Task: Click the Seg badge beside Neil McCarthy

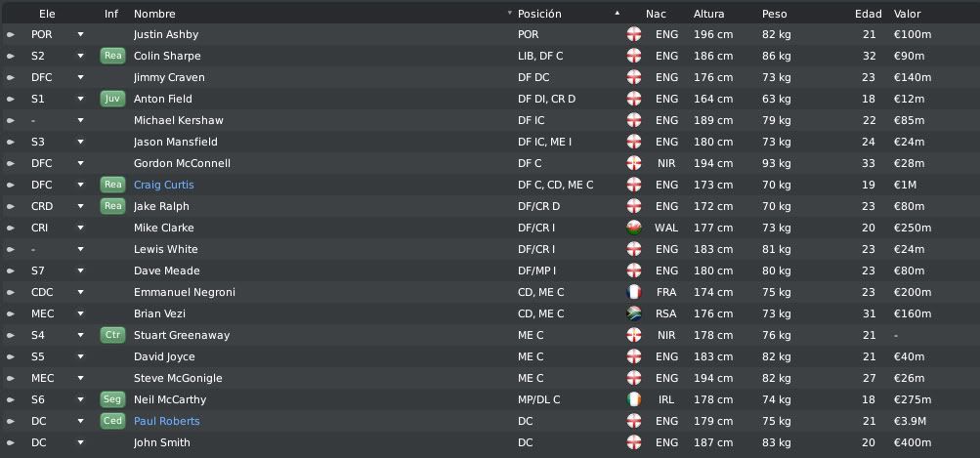Action: (x=112, y=399)
